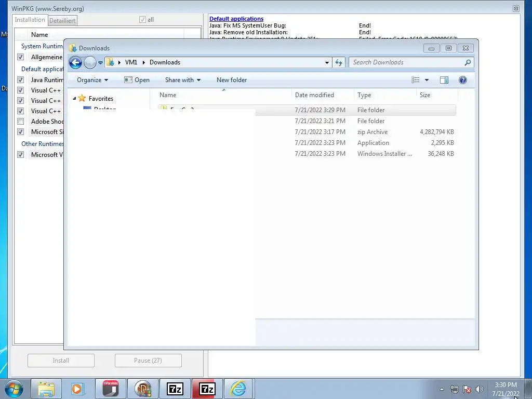Image resolution: width=532 pixels, height=399 pixels.
Task: Enable the Adobe Shockwave checkbox
Action: [x=20, y=122]
